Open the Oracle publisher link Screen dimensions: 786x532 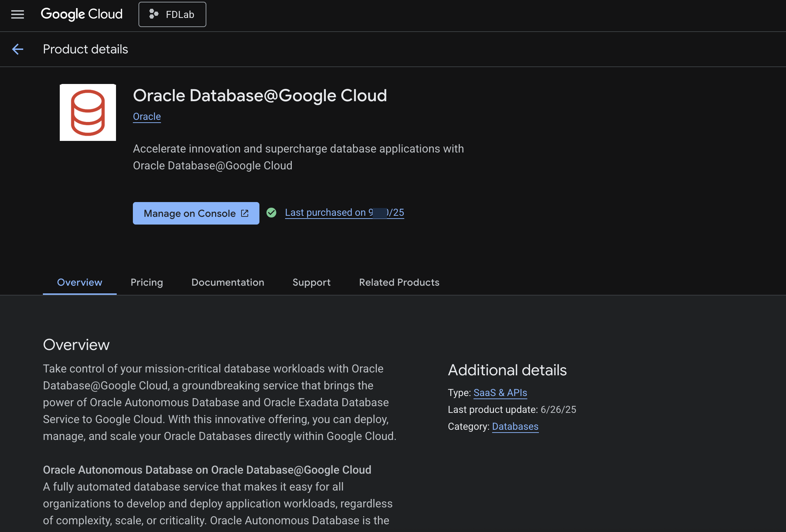pos(147,117)
